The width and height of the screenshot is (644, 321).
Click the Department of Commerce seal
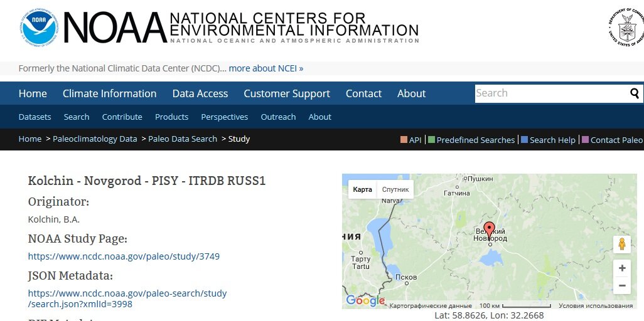pos(627,27)
